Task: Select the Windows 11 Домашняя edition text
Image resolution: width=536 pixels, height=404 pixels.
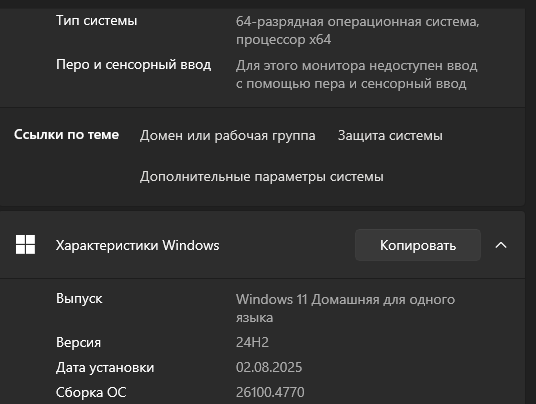Action: click(x=345, y=308)
